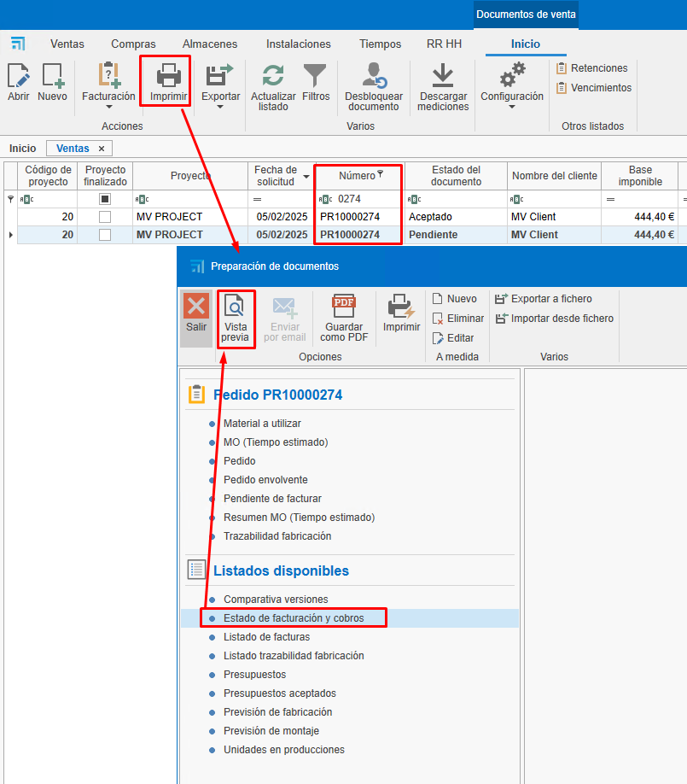687x784 pixels.
Task: Click Editar in A medida group
Action: [x=453, y=338]
